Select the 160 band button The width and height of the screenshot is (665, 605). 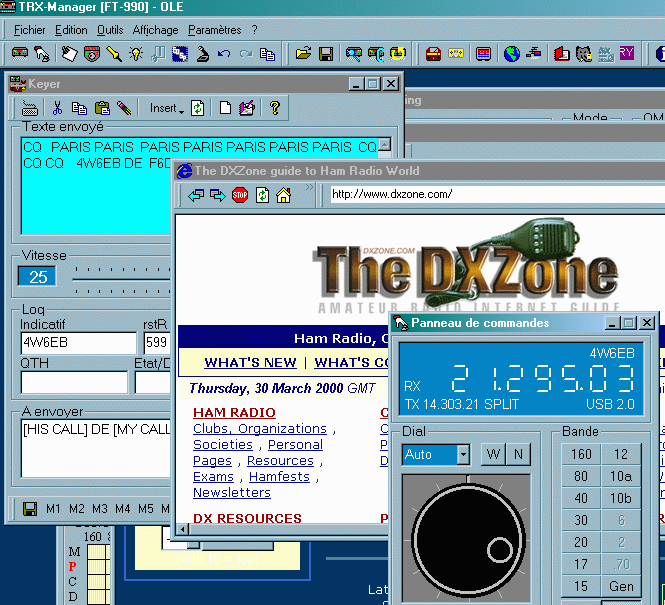(581, 454)
